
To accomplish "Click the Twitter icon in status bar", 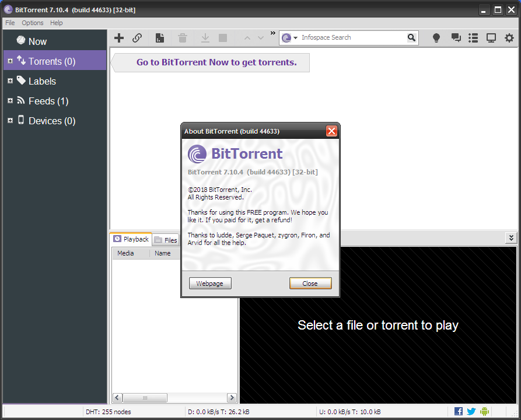I will [471, 411].
